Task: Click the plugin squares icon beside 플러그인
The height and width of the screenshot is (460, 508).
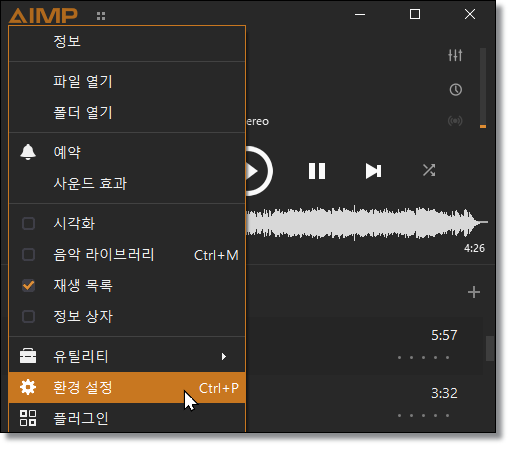Action: click(28, 418)
